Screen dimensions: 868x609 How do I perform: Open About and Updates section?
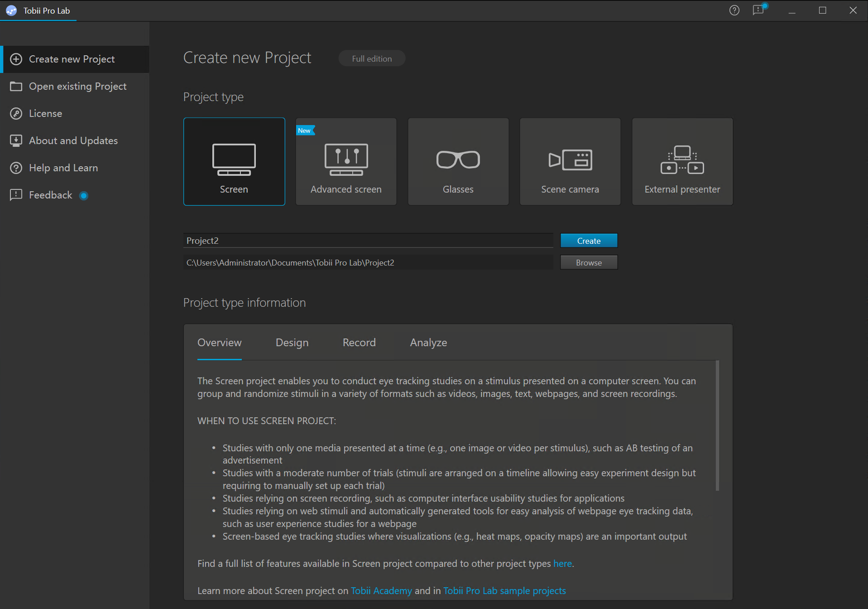[75, 141]
